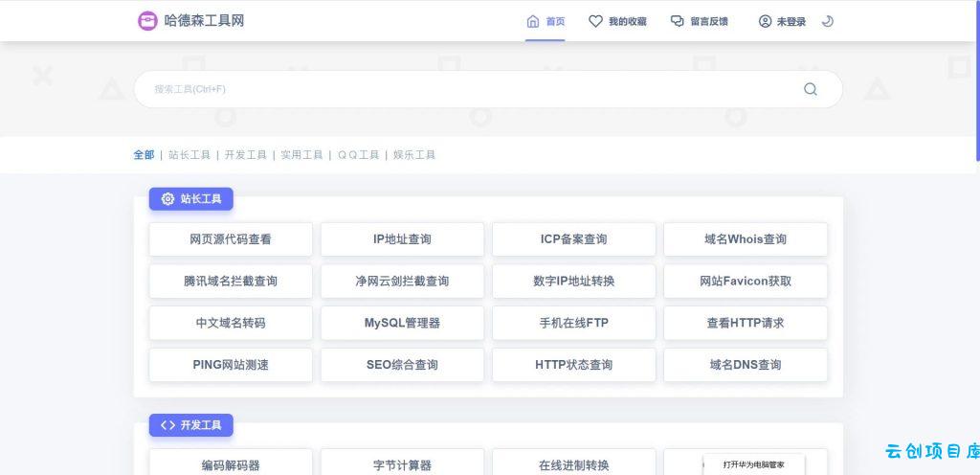This screenshot has width=980, height=475.
Task: Click code brackets icon in 开发工具 header
Action: click(x=167, y=425)
